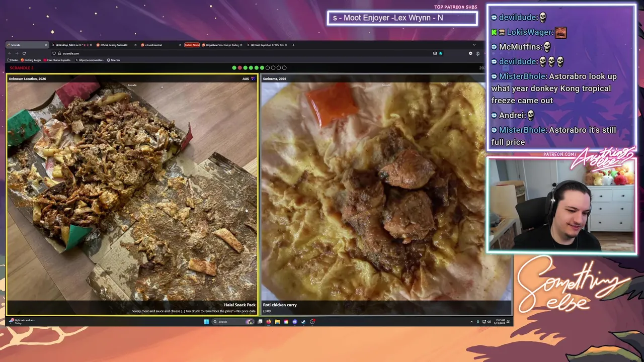Click the taskbar Search box

click(232, 322)
